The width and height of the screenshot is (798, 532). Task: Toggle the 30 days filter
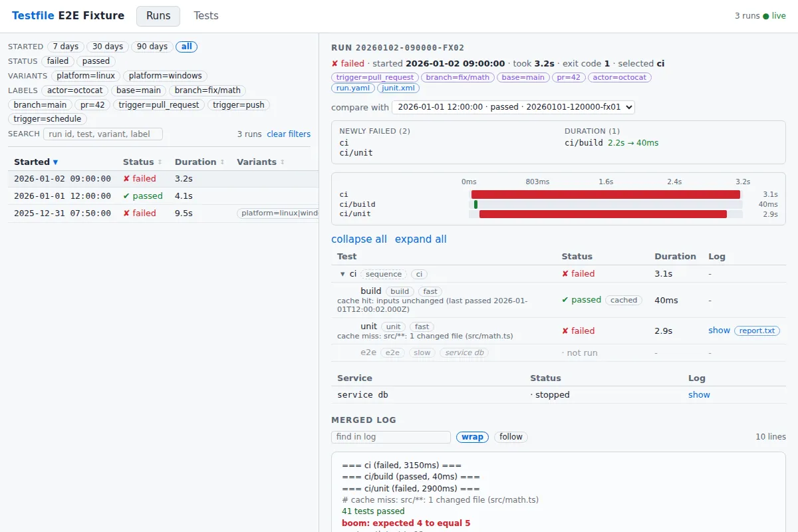point(108,47)
